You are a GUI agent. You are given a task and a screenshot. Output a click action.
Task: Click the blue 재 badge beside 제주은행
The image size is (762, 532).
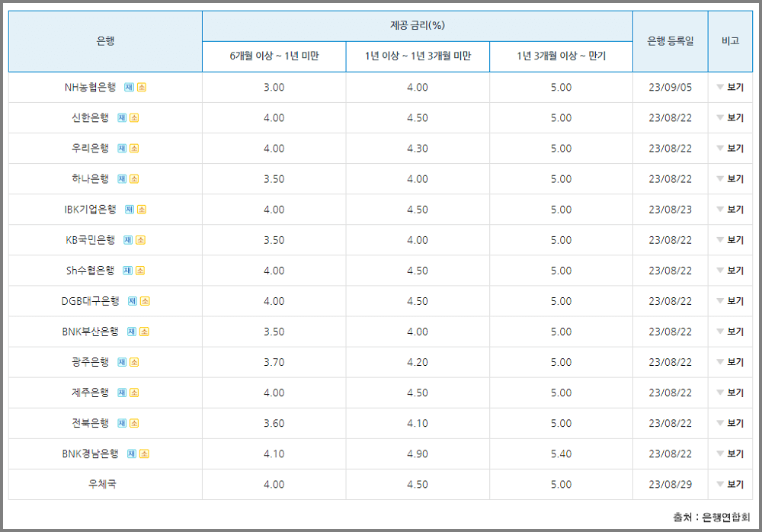tap(122, 393)
